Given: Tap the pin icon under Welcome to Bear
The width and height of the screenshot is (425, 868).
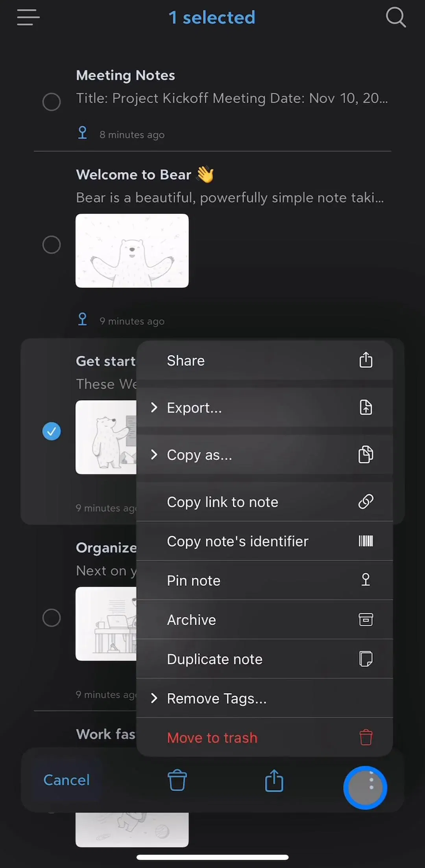Looking at the screenshot, I should 82,319.
